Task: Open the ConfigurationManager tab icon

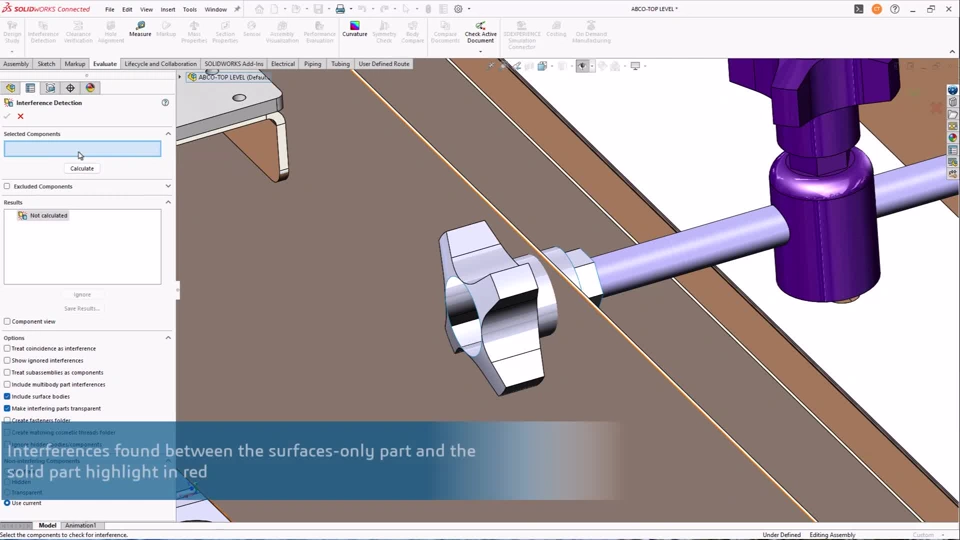Action: (x=50, y=88)
